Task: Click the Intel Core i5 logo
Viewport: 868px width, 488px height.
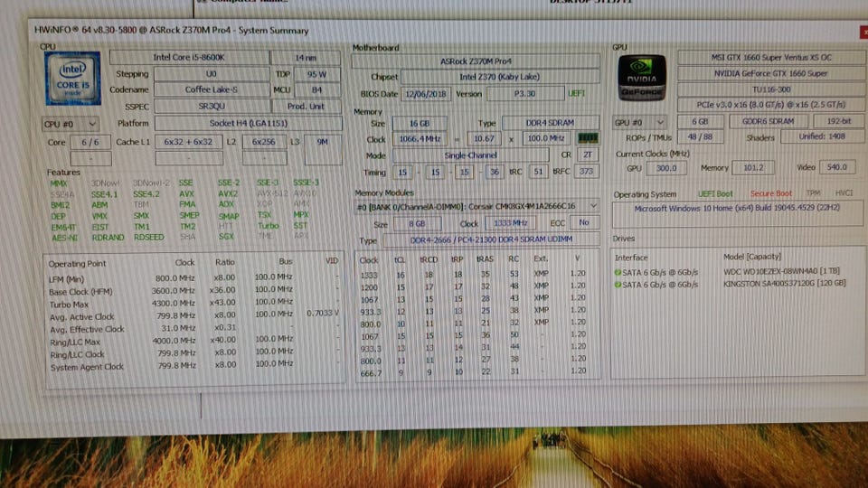Action: coord(73,79)
